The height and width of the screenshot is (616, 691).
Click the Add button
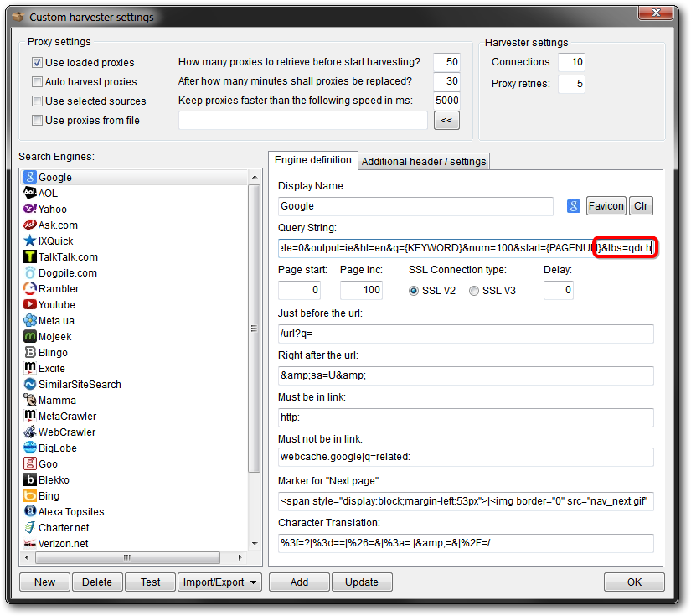point(299,582)
